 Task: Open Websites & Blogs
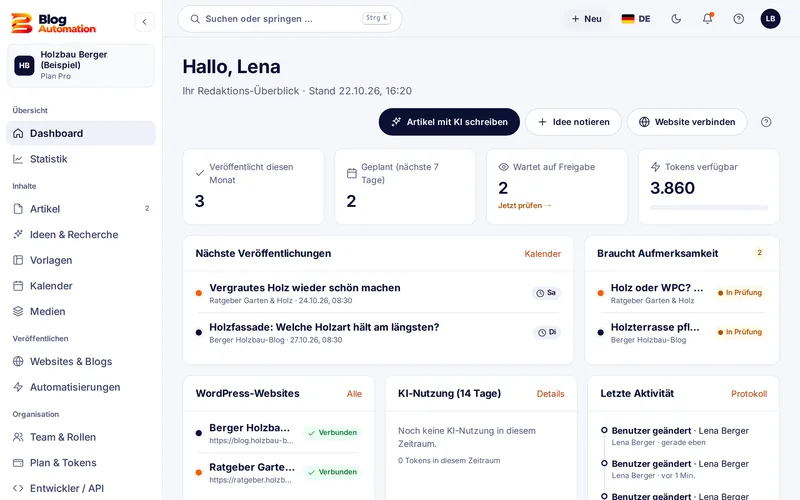tap(81, 361)
